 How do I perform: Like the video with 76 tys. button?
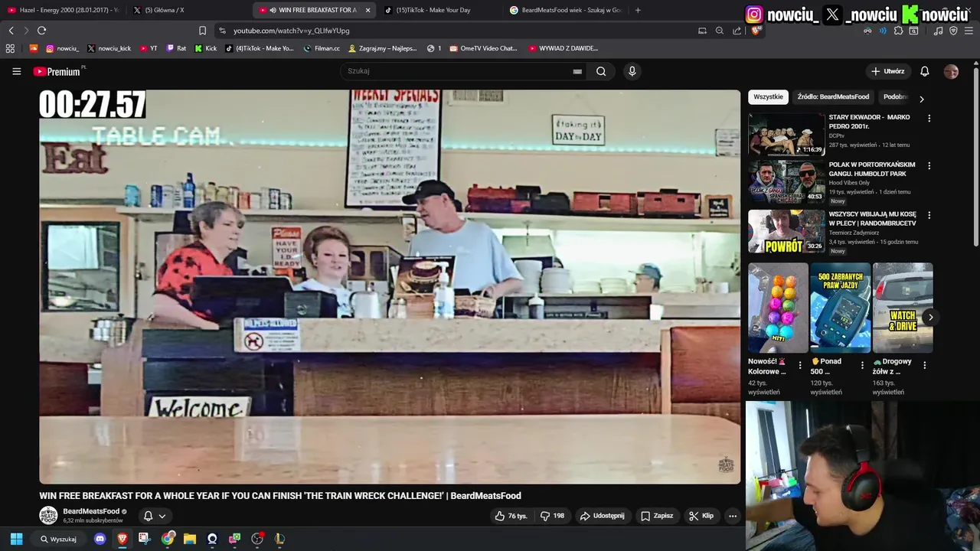click(x=511, y=516)
